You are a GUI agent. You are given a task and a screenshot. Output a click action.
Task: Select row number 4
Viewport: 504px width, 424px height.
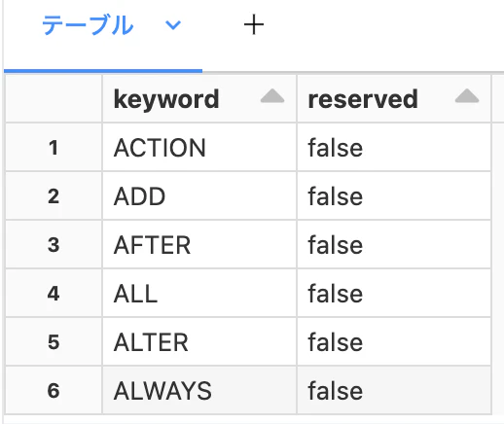(54, 293)
